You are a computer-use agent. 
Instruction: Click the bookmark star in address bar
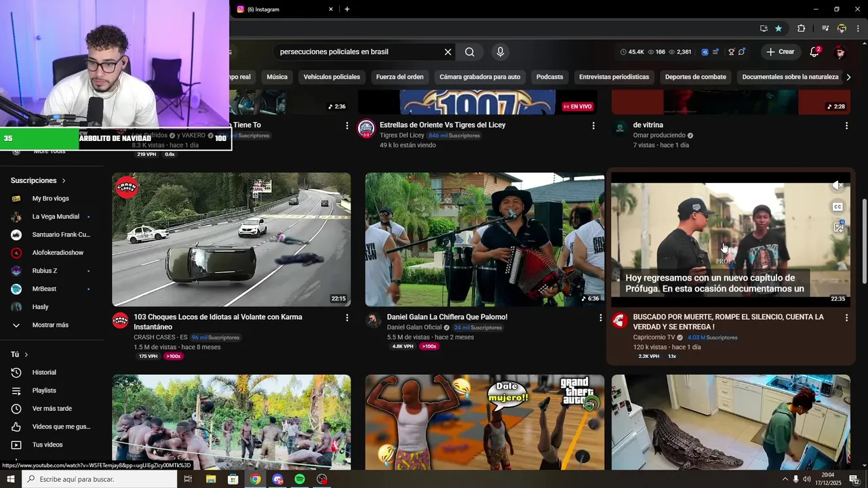point(778,28)
